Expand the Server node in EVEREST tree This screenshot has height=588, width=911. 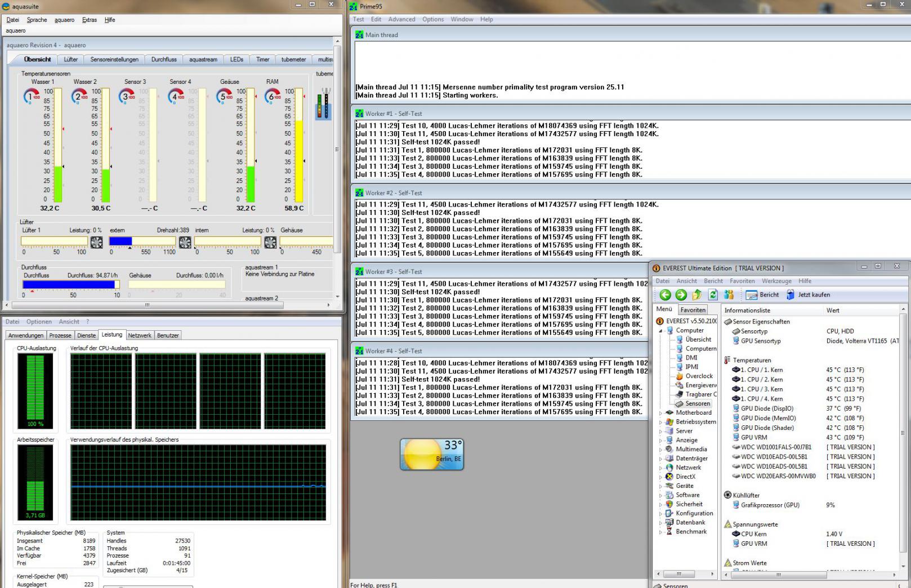[x=661, y=431]
